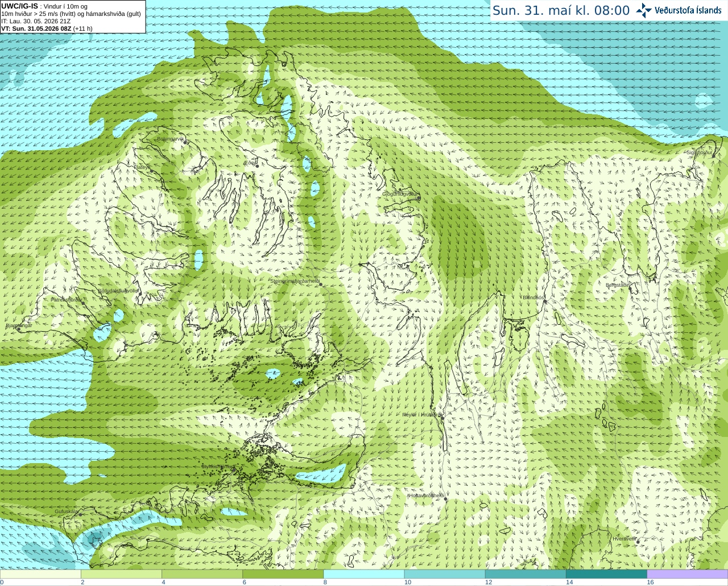Image resolution: width=728 pixels, height=586 pixels.
Task: Click the Bolungarvík station marker dot
Action: click(x=185, y=142)
